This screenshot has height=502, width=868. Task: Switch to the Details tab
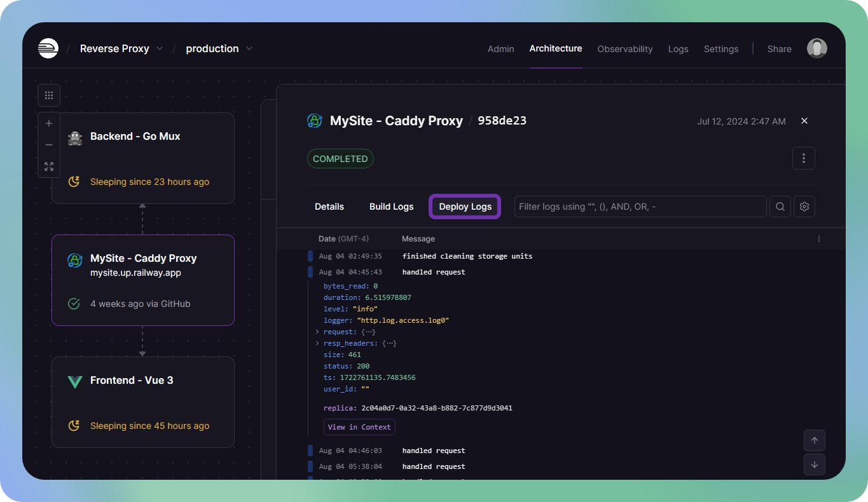tap(329, 207)
